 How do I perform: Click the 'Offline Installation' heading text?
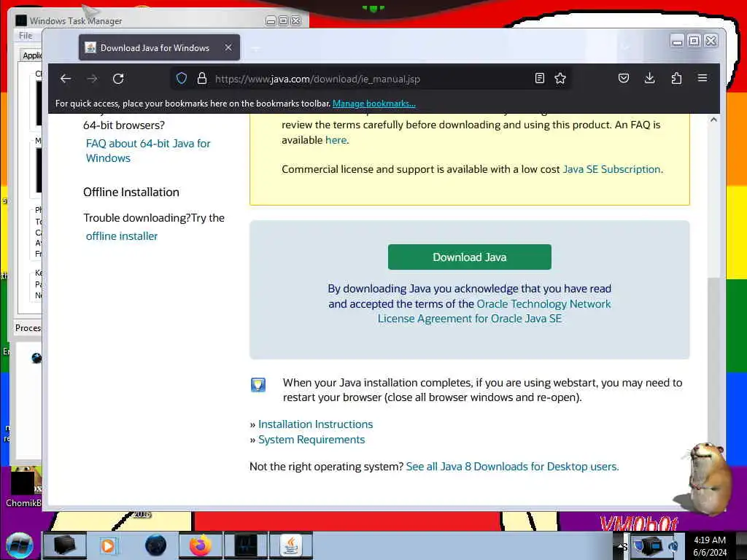pos(131,192)
